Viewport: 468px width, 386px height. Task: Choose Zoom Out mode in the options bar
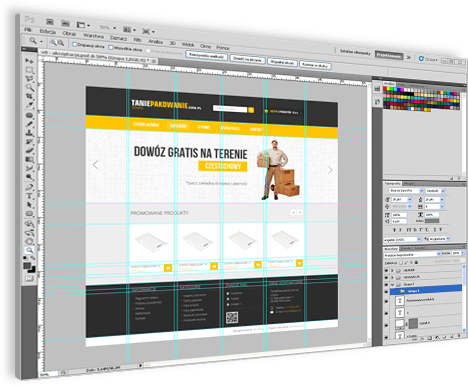coord(61,43)
